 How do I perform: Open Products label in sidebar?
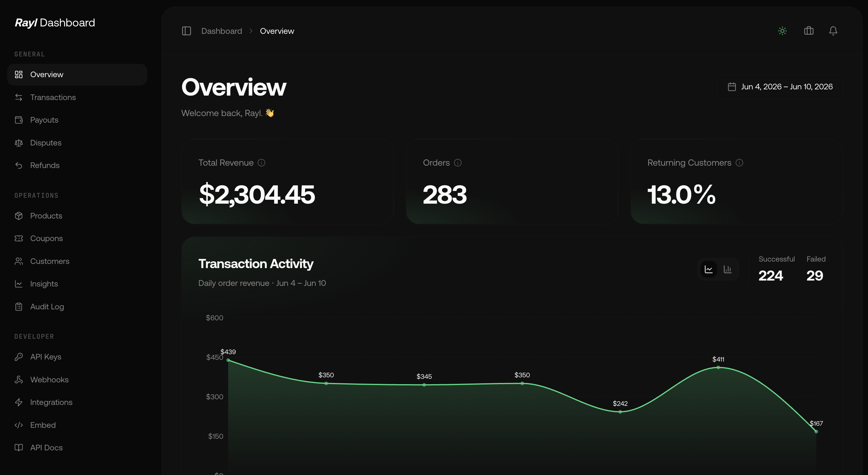pos(46,216)
